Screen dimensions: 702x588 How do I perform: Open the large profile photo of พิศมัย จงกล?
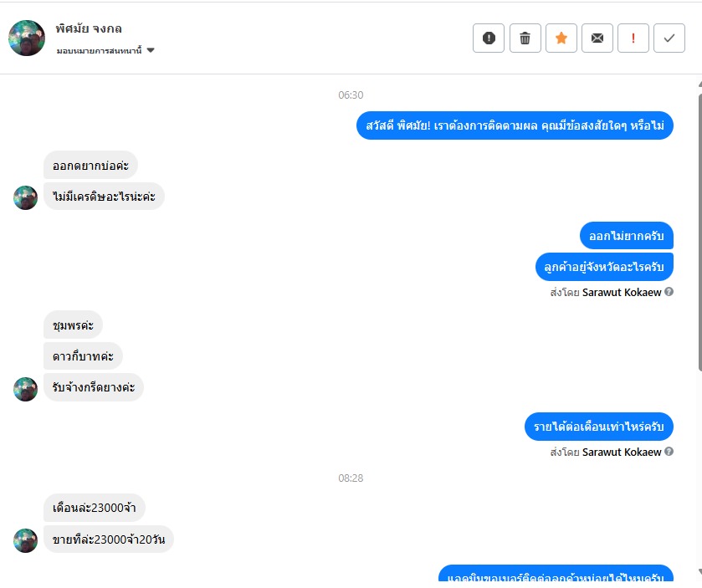click(x=27, y=38)
